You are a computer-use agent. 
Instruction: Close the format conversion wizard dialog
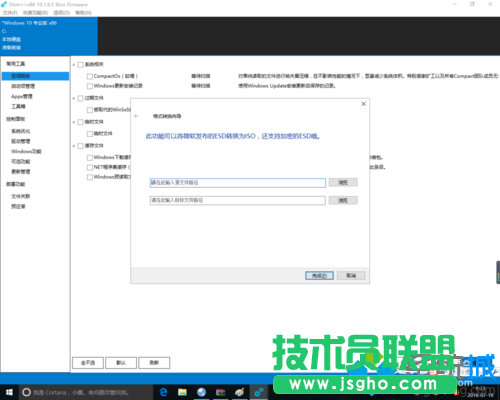pyautogui.click(x=363, y=104)
